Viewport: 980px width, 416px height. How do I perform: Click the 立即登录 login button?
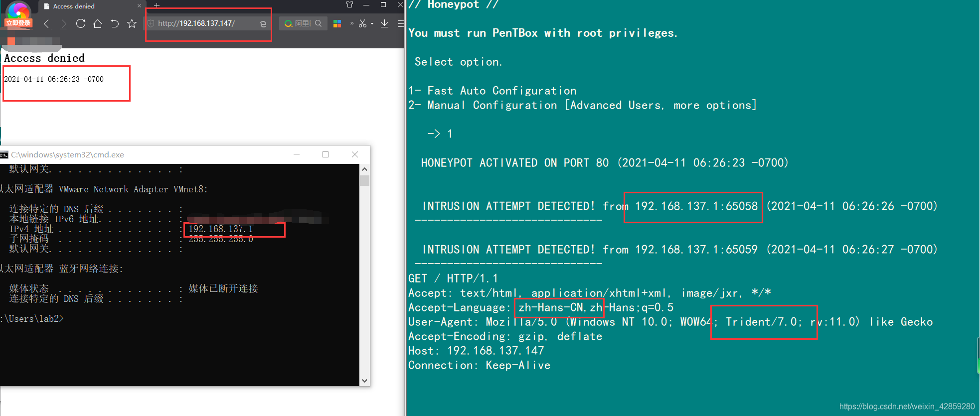18,23
